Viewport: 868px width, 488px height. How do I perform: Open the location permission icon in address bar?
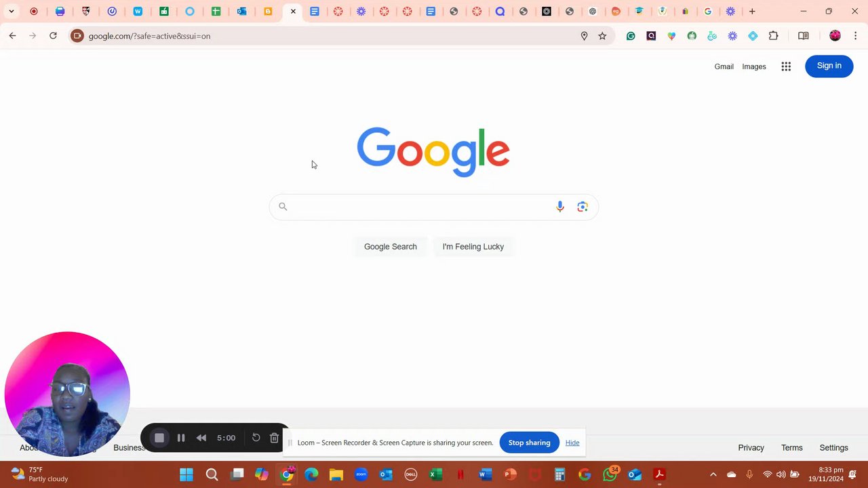tap(584, 36)
